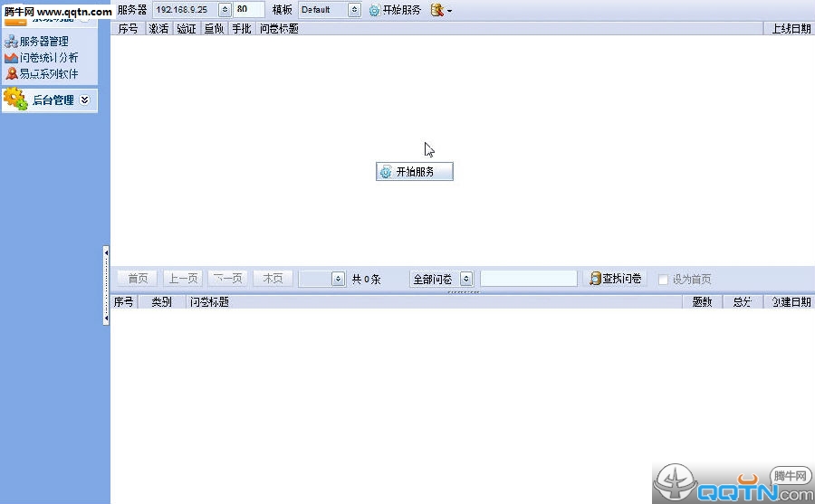Click the 查找问卷 search button
Viewport: 815px width, 504px height.
pos(616,279)
